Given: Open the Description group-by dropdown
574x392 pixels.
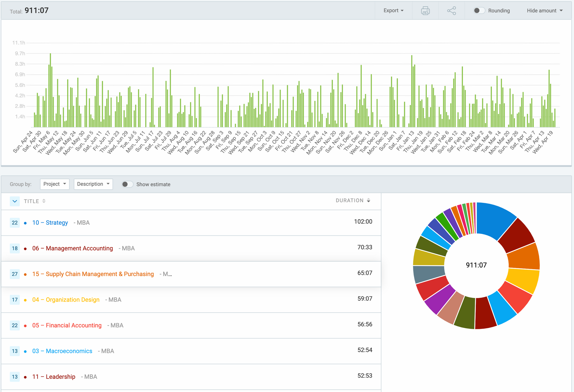Looking at the screenshot, I should [x=93, y=184].
